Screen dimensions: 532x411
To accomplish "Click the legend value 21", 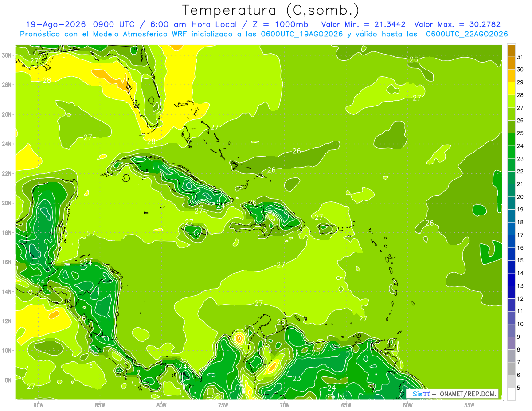I will (520, 184).
